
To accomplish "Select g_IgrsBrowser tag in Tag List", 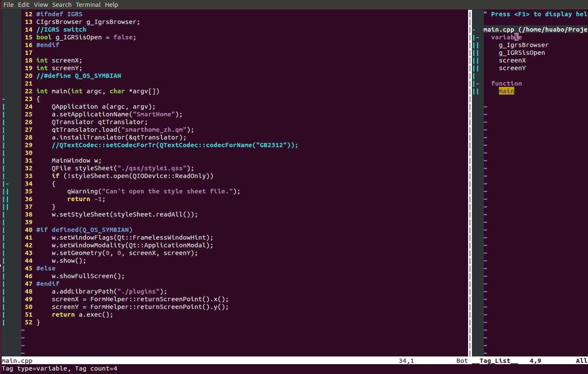I will point(524,45).
